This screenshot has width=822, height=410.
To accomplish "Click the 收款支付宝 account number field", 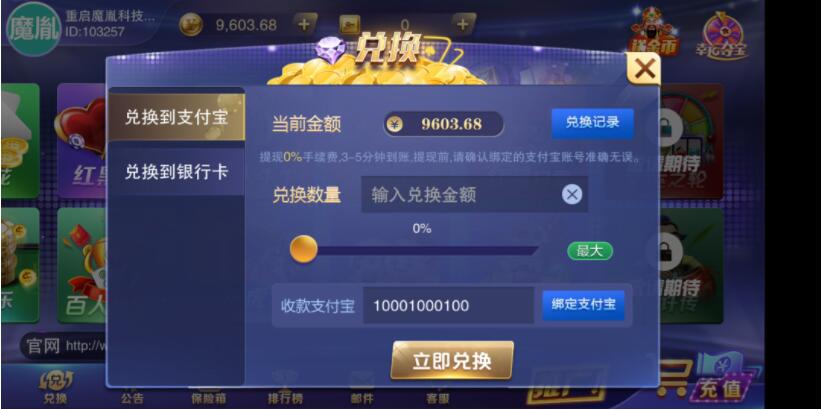I will (x=448, y=305).
